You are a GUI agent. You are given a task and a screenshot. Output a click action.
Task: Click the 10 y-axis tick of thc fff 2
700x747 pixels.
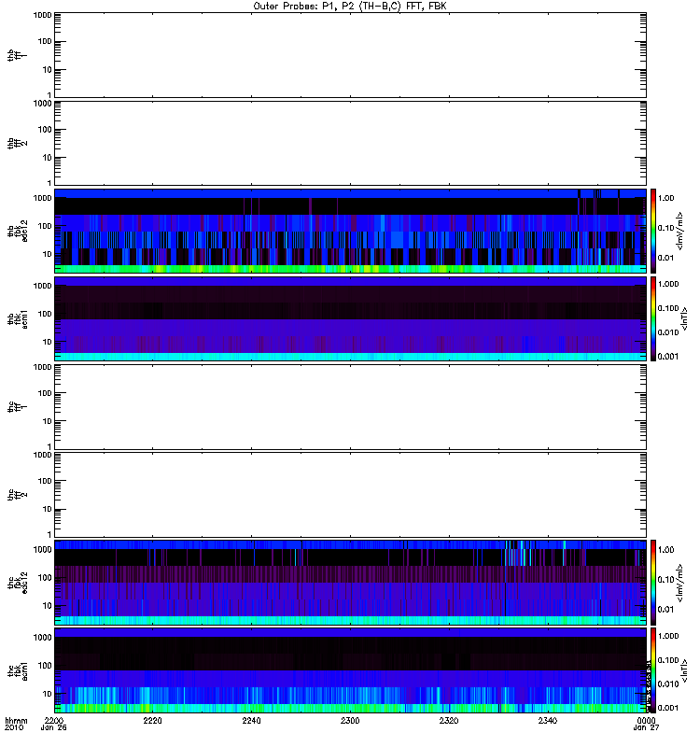tap(48, 509)
